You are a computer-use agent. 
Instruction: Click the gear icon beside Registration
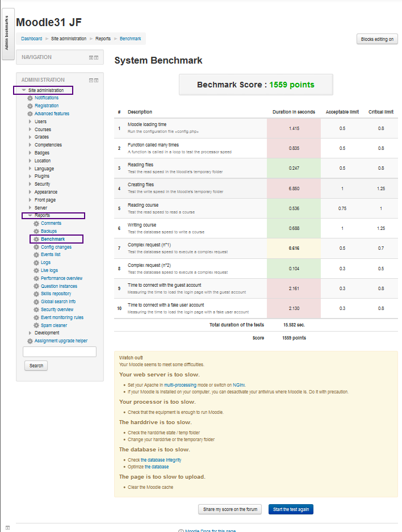click(30, 106)
